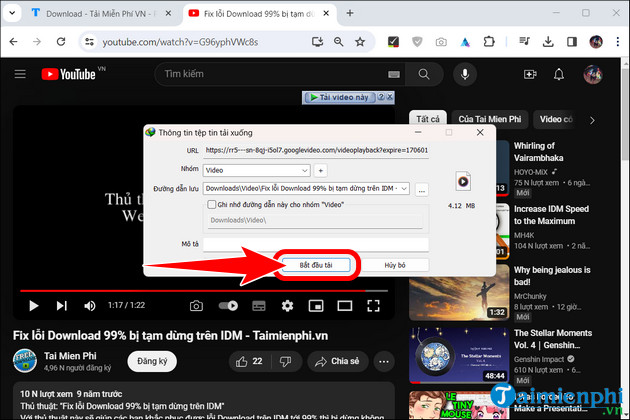Open more actions ellipsis under video
630x420 pixels.
click(384, 362)
